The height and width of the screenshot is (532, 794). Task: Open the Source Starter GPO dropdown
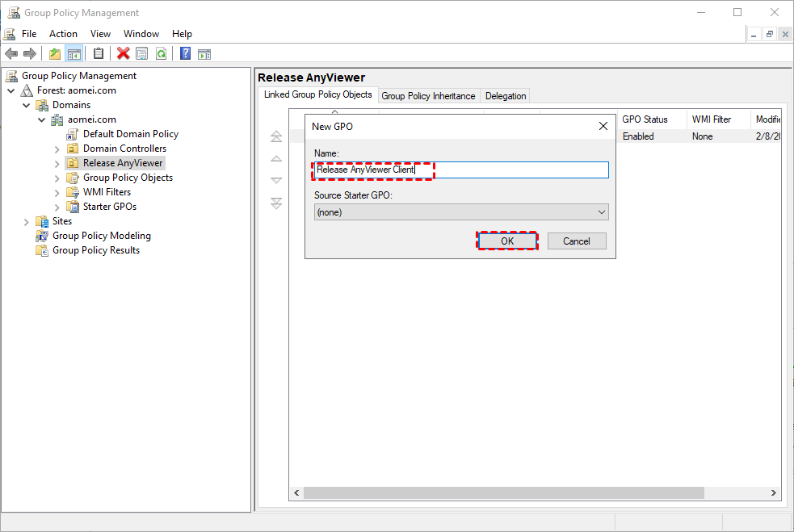point(460,212)
